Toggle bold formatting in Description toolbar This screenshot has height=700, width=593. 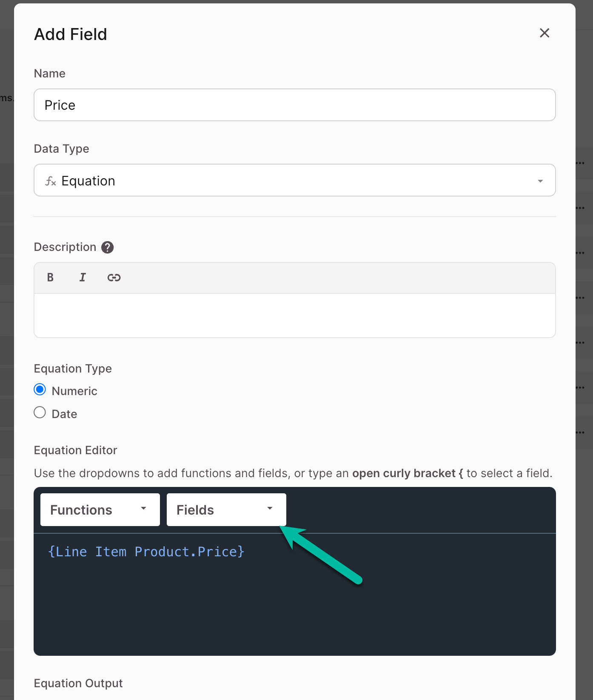click(50, 278)
